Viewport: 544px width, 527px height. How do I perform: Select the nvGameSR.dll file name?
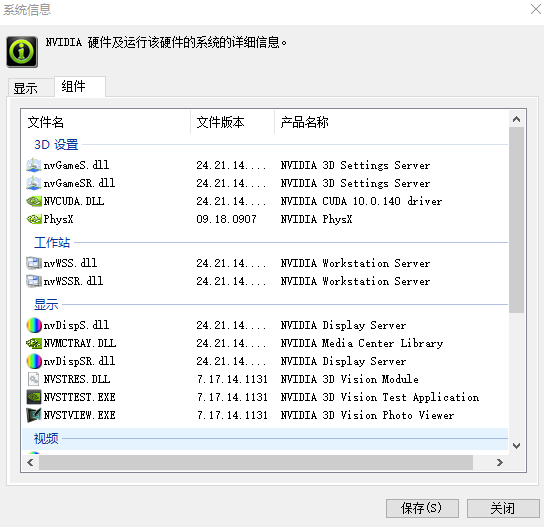[x=79, y=183]
